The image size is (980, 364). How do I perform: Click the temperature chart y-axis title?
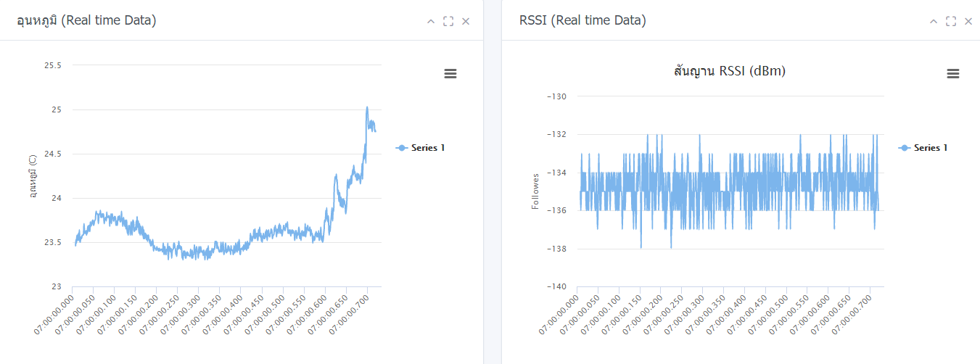coord(33,176)
